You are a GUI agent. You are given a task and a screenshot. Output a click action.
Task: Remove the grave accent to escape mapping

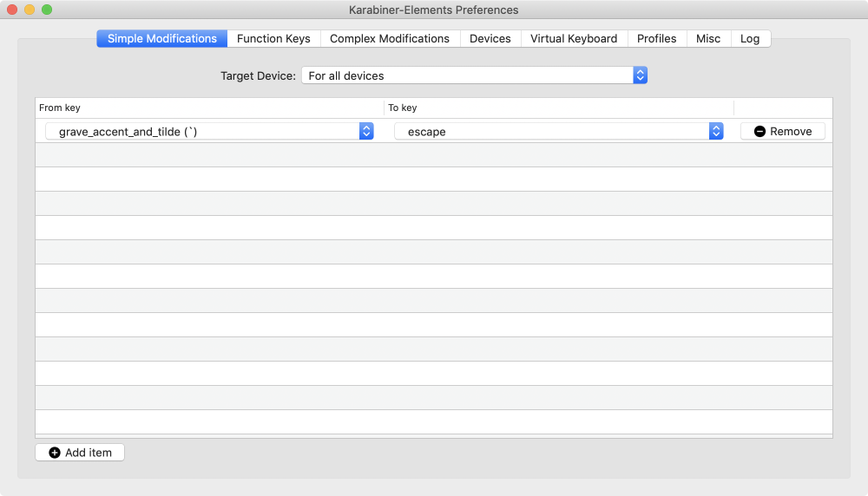point(783,131)
